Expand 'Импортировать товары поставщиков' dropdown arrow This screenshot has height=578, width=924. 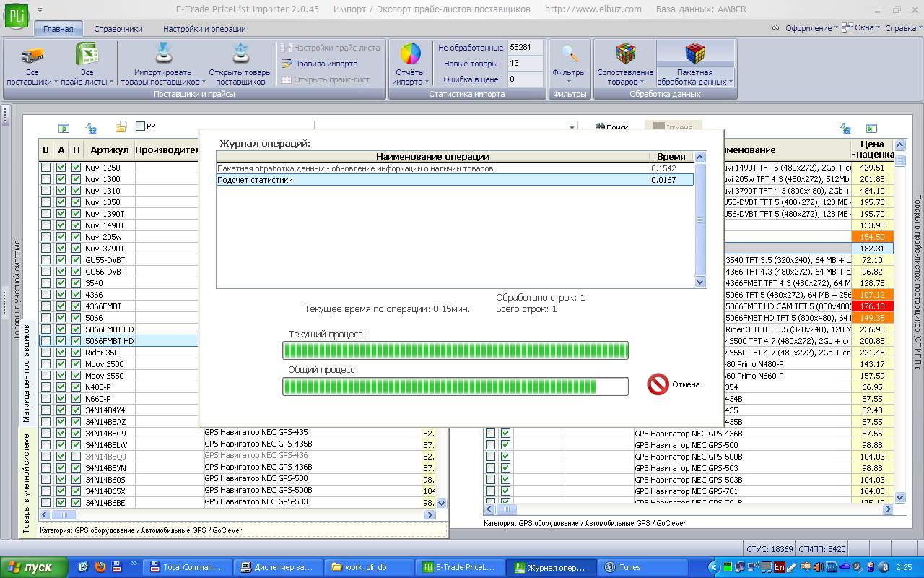[x=203, y=82]
